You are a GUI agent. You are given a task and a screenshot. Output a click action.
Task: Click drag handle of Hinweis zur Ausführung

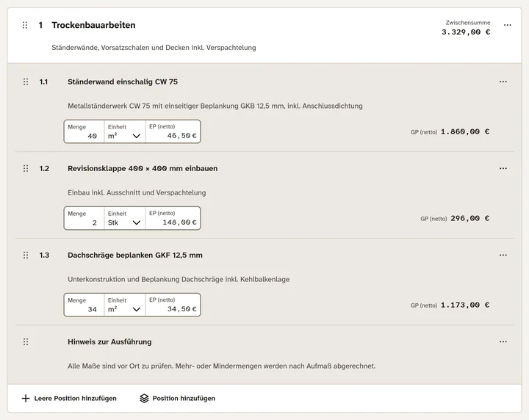point(26,341)
